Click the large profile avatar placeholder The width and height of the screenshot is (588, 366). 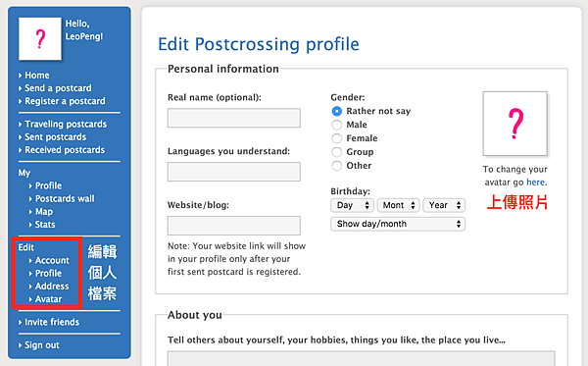(x=514, y=124)
